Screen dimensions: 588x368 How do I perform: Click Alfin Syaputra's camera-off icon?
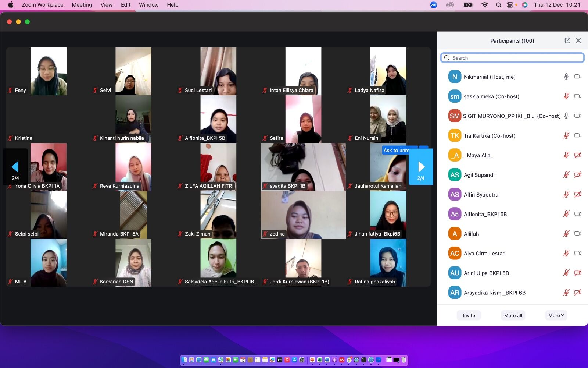pos(578,194)
